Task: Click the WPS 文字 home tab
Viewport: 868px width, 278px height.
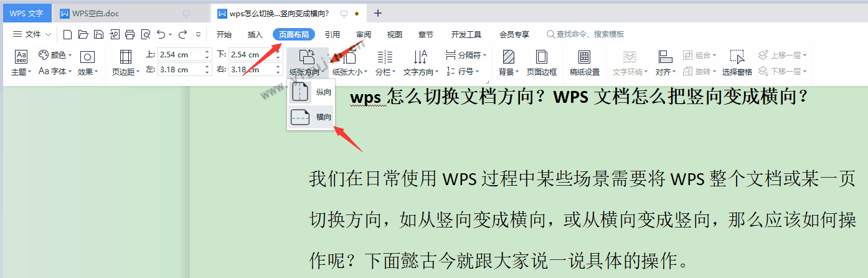Action: point(26,13)
